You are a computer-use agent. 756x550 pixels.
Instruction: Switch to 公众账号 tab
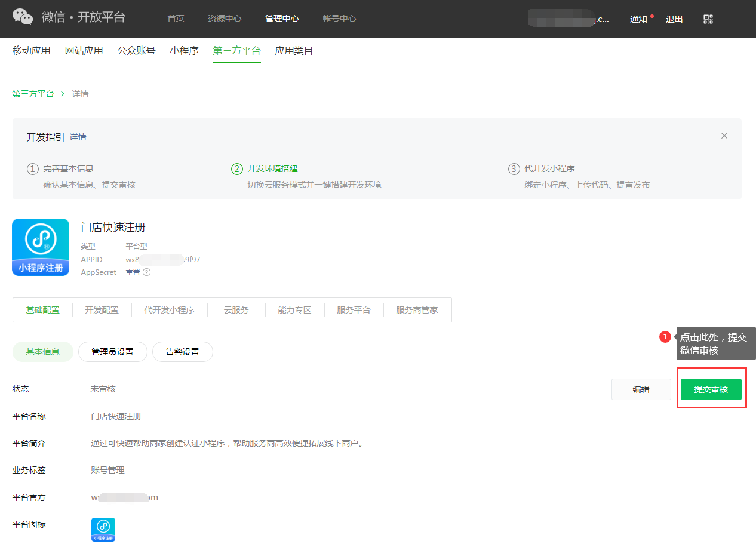(136, 51)
